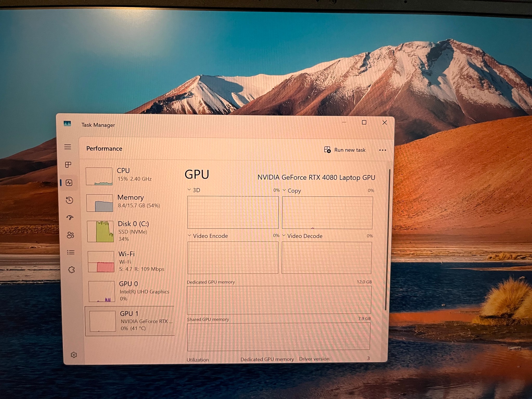Select the Performance page icon
The width and height of the screenshot is (532, 399).
(x=69, y=183)
